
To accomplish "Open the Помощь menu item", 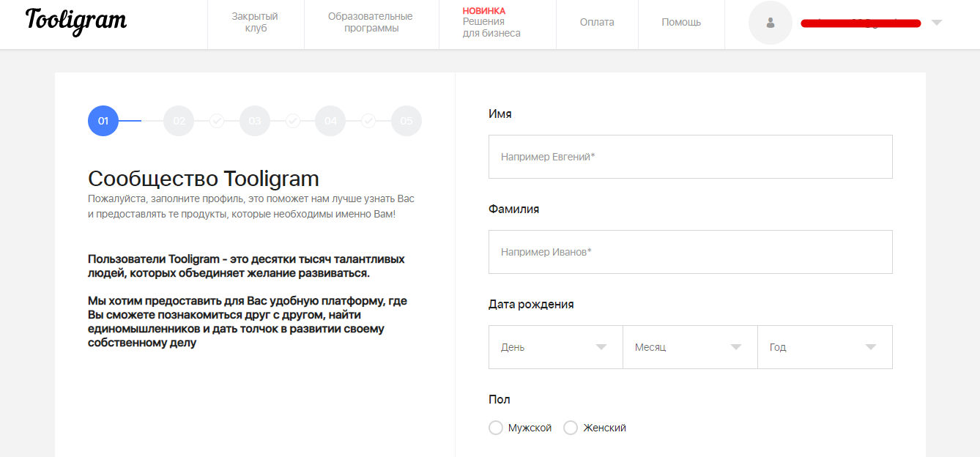I will 681,23.
